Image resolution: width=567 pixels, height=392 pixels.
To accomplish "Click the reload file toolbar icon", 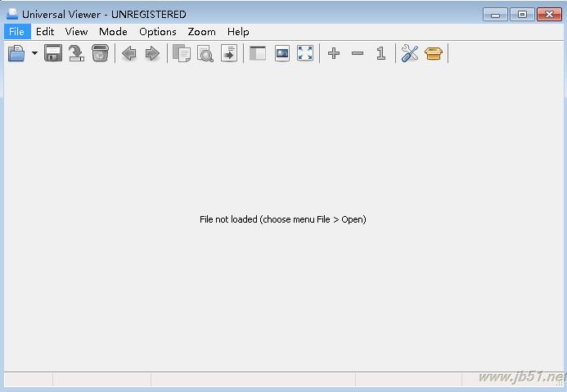I will pyautogui.click(x=77, y=53).
